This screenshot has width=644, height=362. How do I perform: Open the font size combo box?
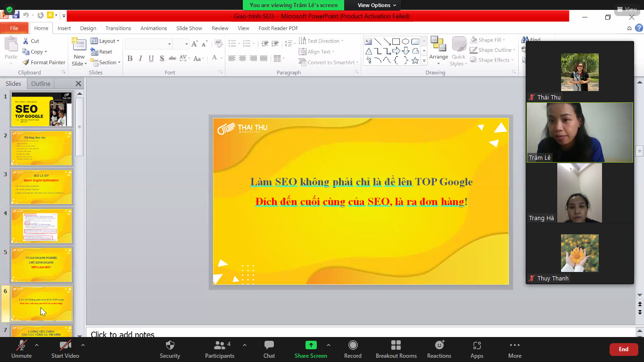click(x=181, y=44)
